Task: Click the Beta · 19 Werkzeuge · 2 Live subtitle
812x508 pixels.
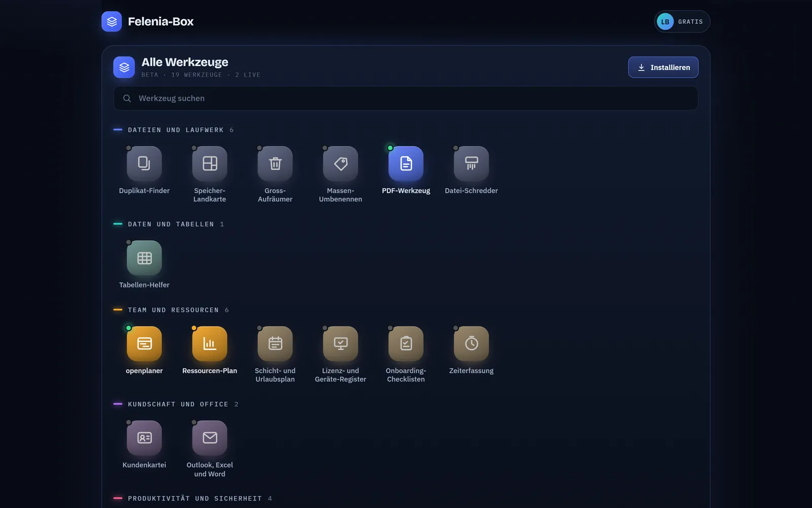Action: pyautogui.click(x=201, y=75)
